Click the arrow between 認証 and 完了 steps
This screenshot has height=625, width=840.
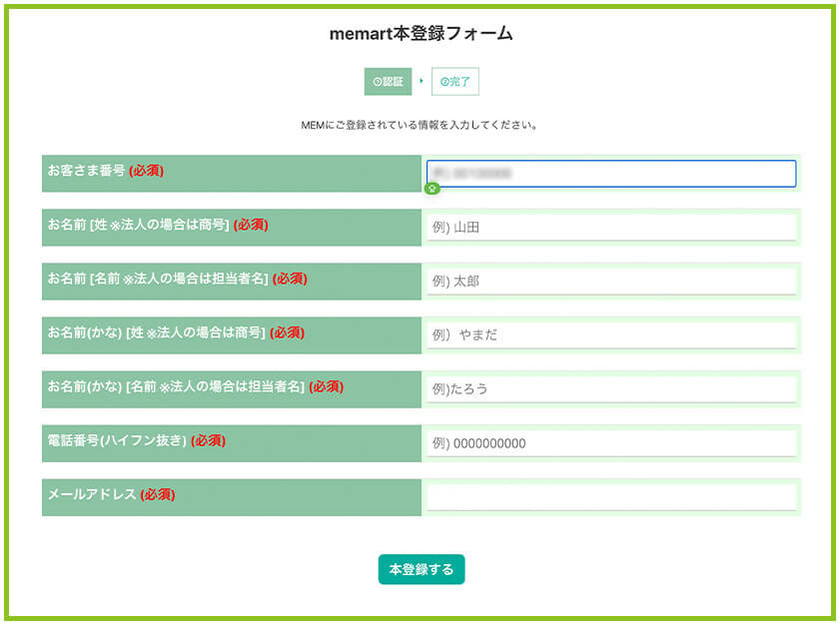tap(421, 81)
